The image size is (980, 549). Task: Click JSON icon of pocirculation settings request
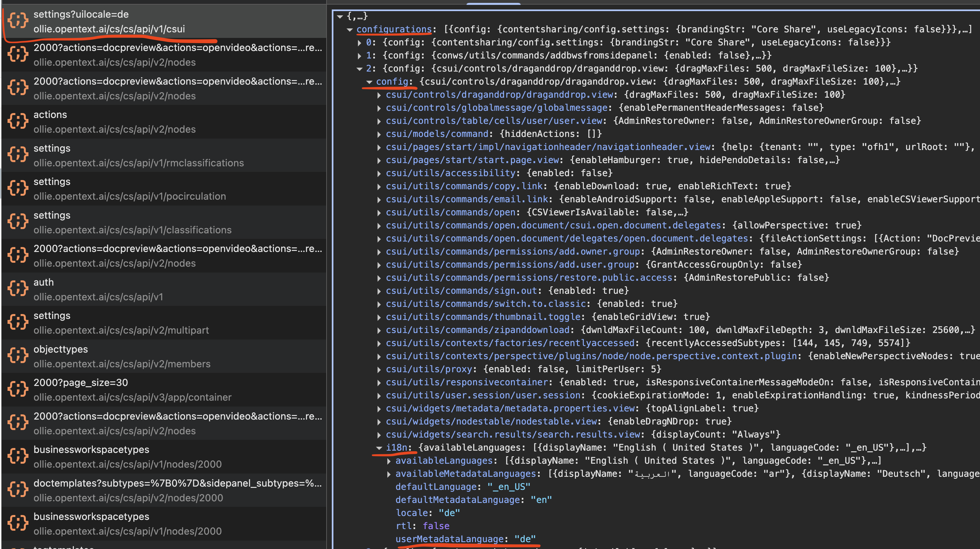(x=18, y=188)
